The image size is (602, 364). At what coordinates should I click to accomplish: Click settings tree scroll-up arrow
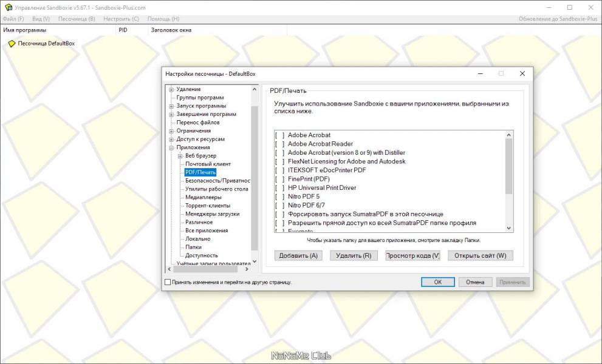tap(254, 89)
